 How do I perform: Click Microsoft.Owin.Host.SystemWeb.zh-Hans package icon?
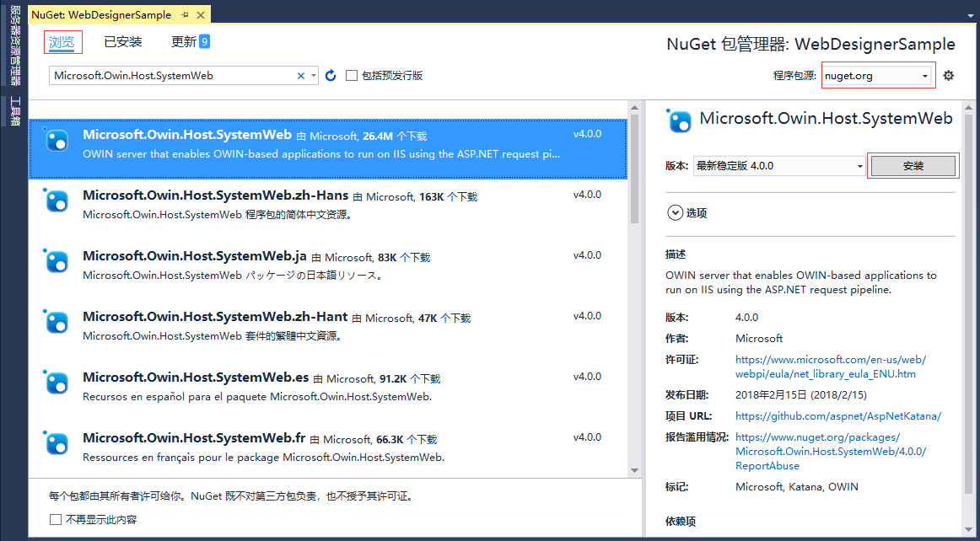click(x=56, y=200)
